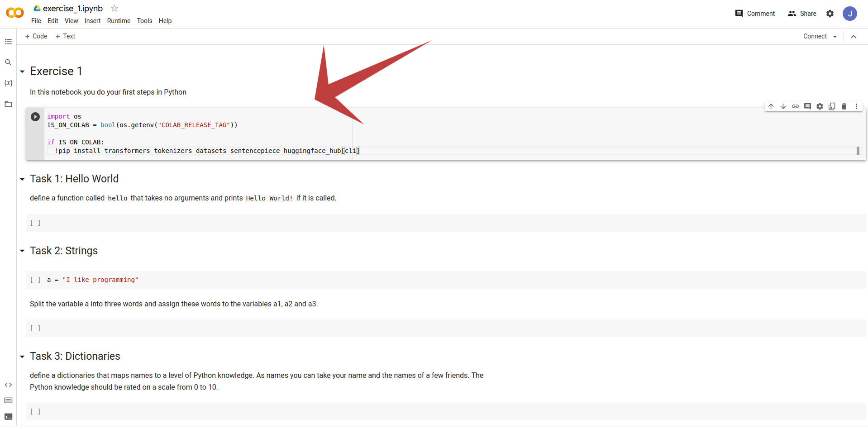Image resolution: width=868 pixels, height=429 pixels.
Task: Open the command palette sidebar icon
Action: click(8, 400)
